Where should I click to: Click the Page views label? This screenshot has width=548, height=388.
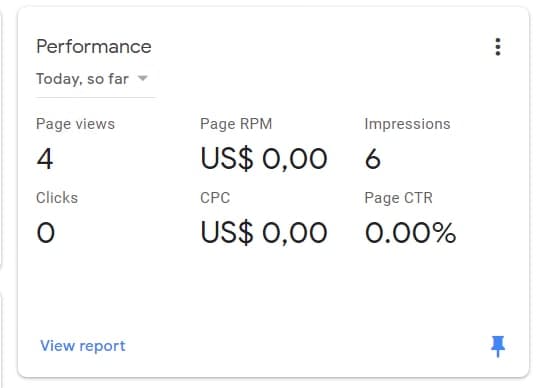tap(75, 124)
